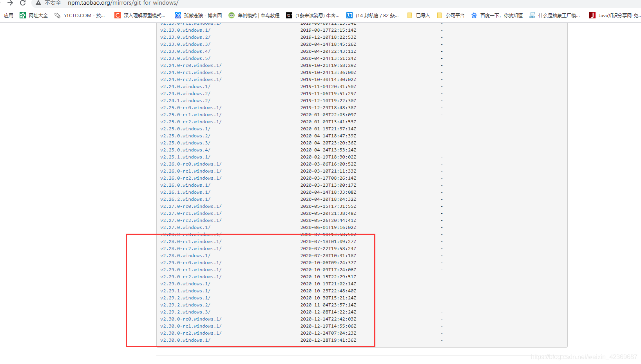Open v2.25.0.windows.4/ directory link

(x=185, y=150)
